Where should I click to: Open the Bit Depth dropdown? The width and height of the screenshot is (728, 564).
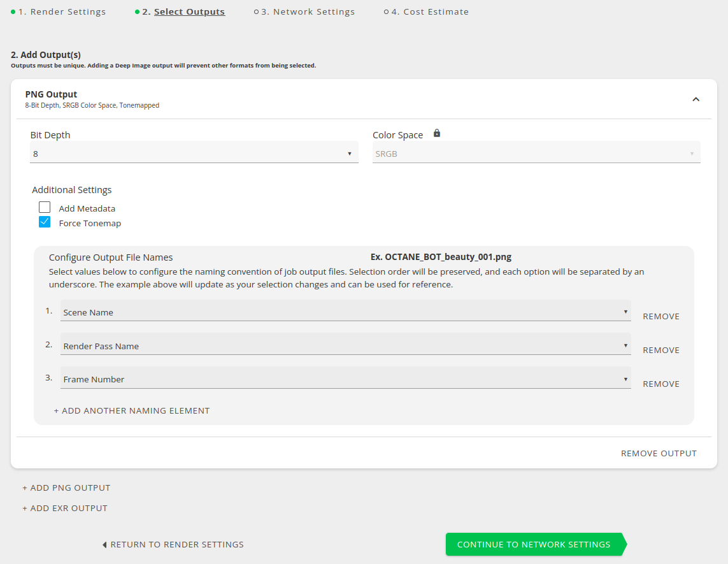(194, 154)
